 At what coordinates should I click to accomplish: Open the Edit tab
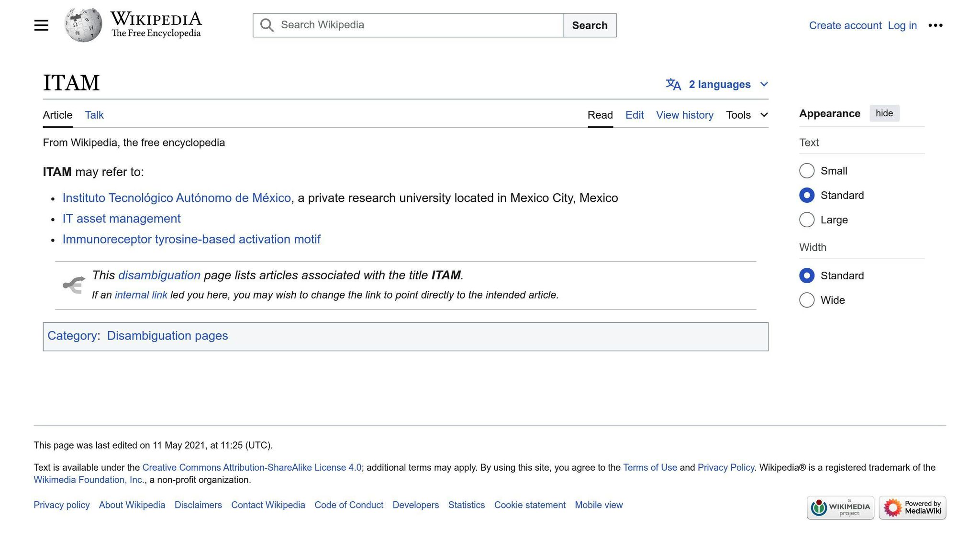pos(635,115)
